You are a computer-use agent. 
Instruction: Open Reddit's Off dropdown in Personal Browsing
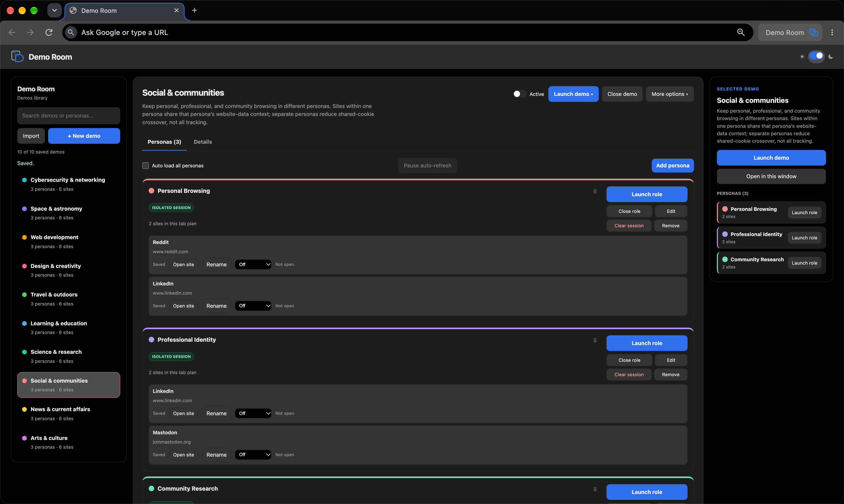253,264
